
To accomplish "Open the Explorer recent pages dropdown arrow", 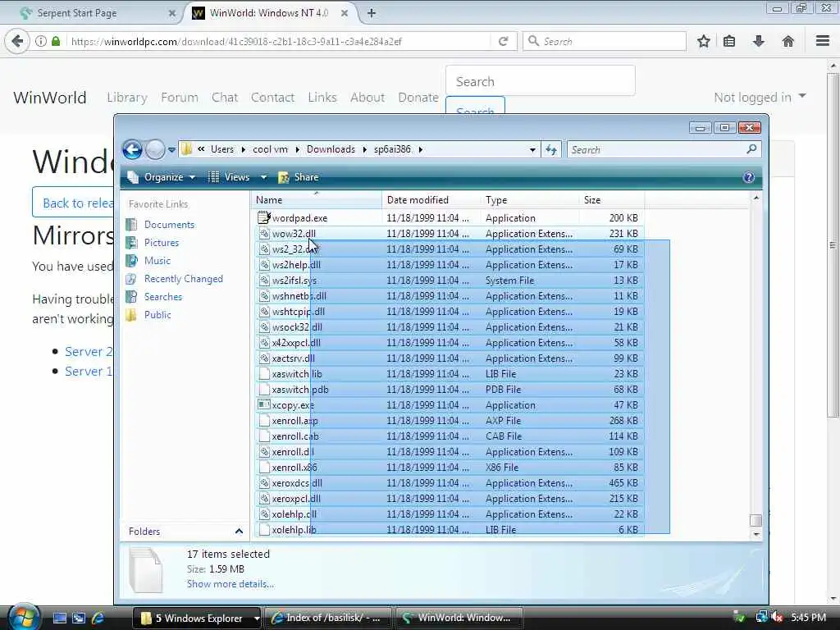I will pos(171,150).
